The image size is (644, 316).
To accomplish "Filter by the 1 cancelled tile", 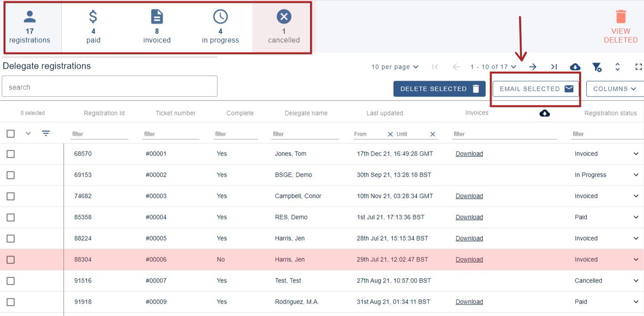I will (284, 27).
